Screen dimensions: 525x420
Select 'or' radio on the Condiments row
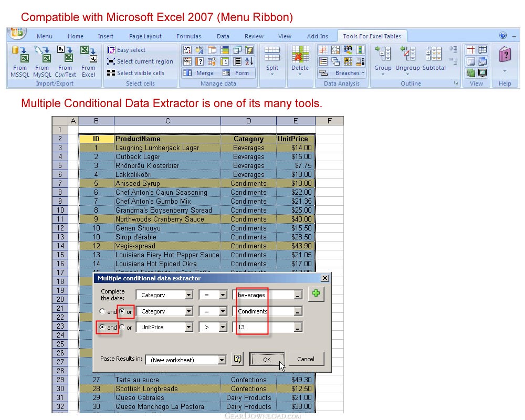(x=122, y=311)
